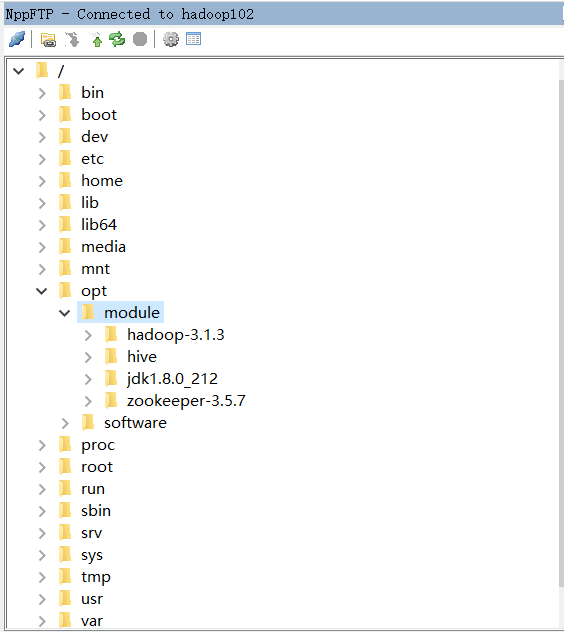Image resolution: width=564 pixels, height=632 pixels.
Task: Expand the software folder arrow
Action: tap(65, 423)
